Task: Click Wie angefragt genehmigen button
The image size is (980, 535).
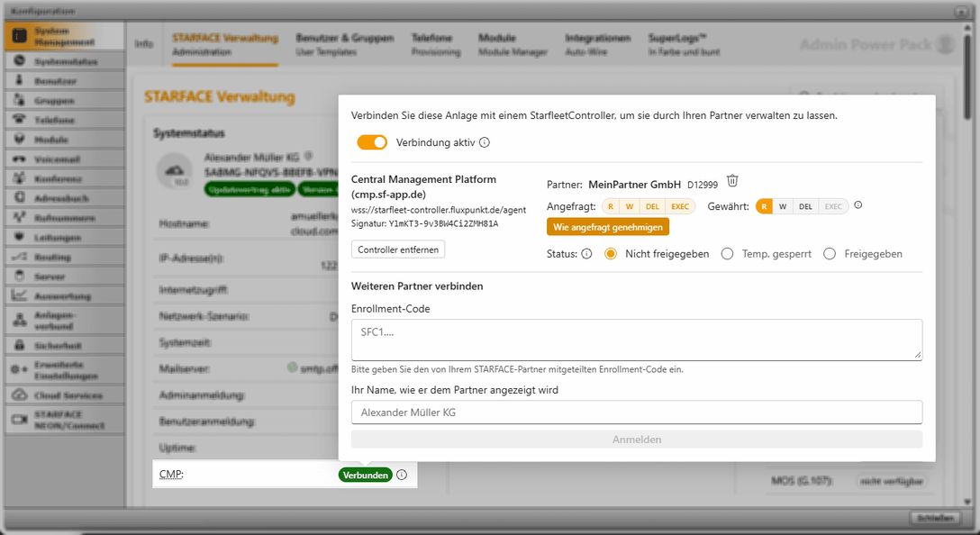Action: (x=607, y=227)
